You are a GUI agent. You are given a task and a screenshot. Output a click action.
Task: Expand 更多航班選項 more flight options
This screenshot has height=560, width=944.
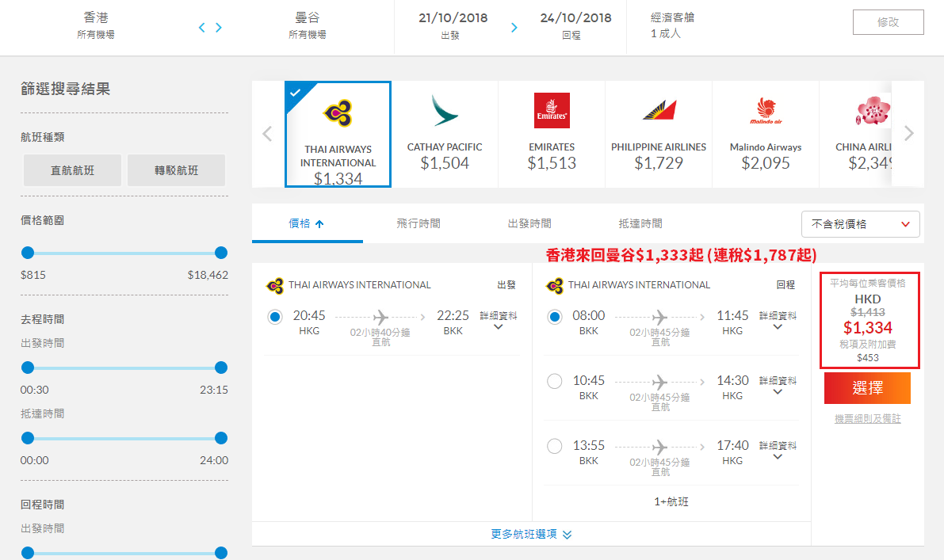click(x=531, y=534)
